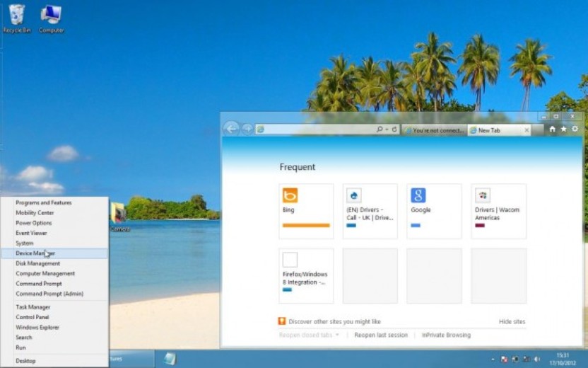Open the address bar autocomplete dropdown arrow
The height and width of the screenshot is (368, 588).
[x=387, y=130]
